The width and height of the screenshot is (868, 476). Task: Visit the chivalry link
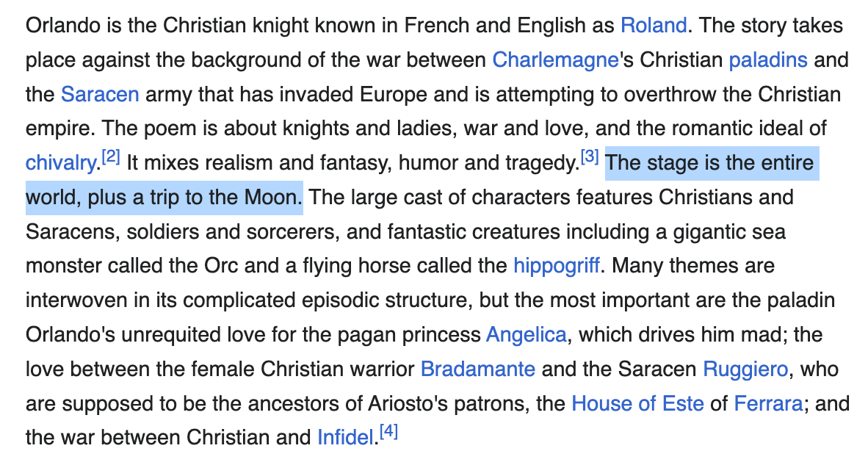[x=60, y=163]
